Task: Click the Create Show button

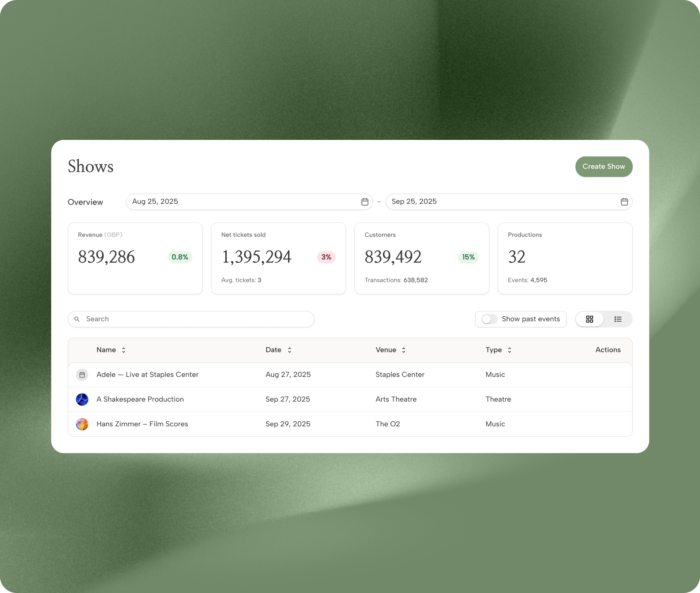Action: tap(604, 167)
